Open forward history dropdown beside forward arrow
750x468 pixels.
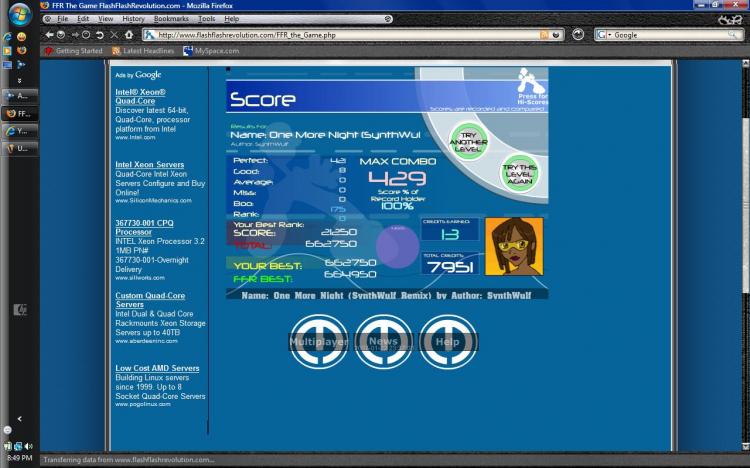coord(86,35)
